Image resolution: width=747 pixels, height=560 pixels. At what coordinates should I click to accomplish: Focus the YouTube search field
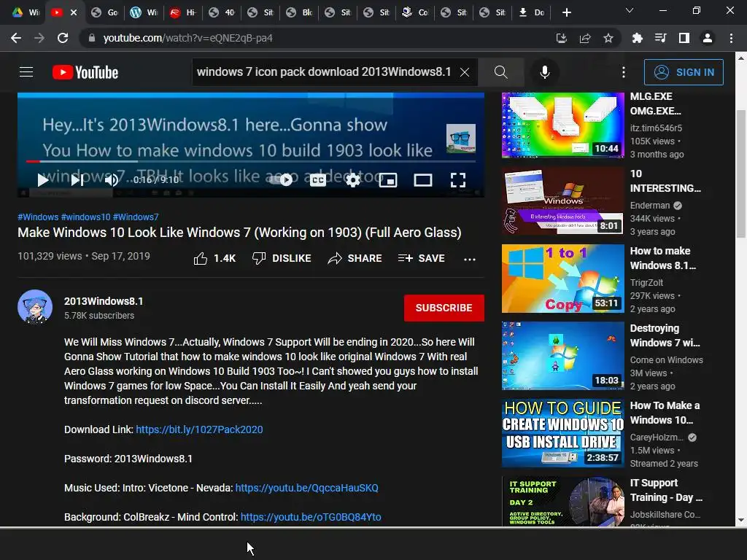point(324,72)
